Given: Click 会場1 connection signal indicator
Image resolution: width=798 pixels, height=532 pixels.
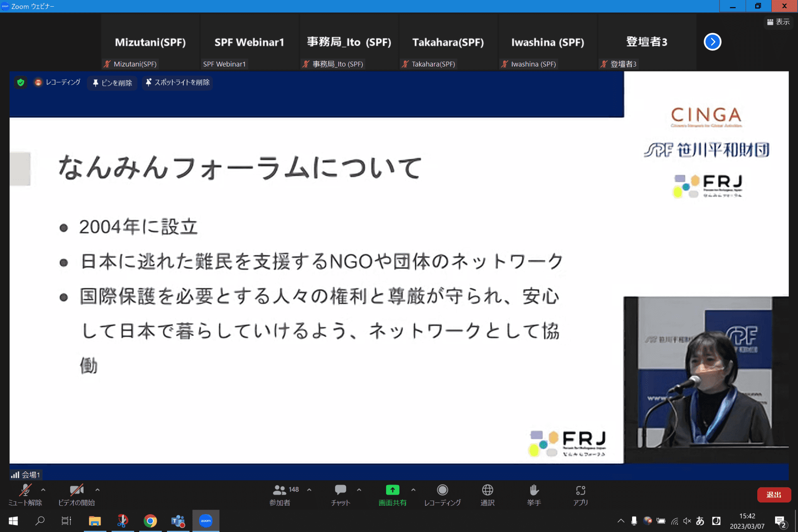Looking at the screenshot, I should click(25, 475).
